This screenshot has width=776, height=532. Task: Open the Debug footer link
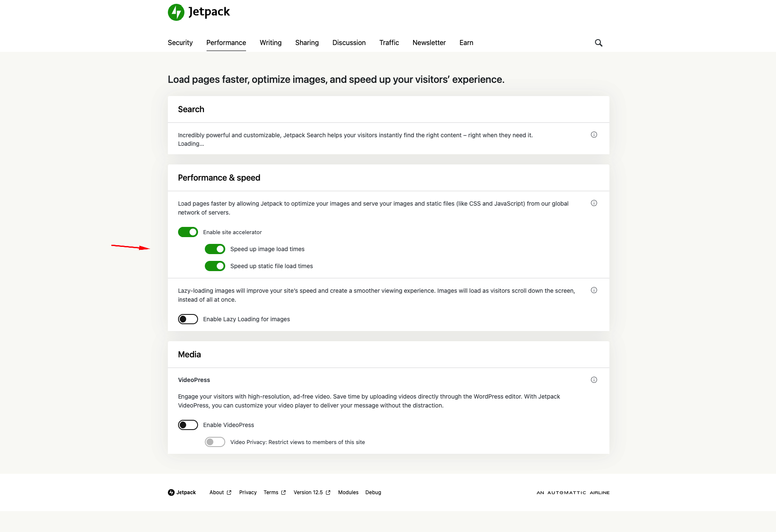click(x=373, y=492)
